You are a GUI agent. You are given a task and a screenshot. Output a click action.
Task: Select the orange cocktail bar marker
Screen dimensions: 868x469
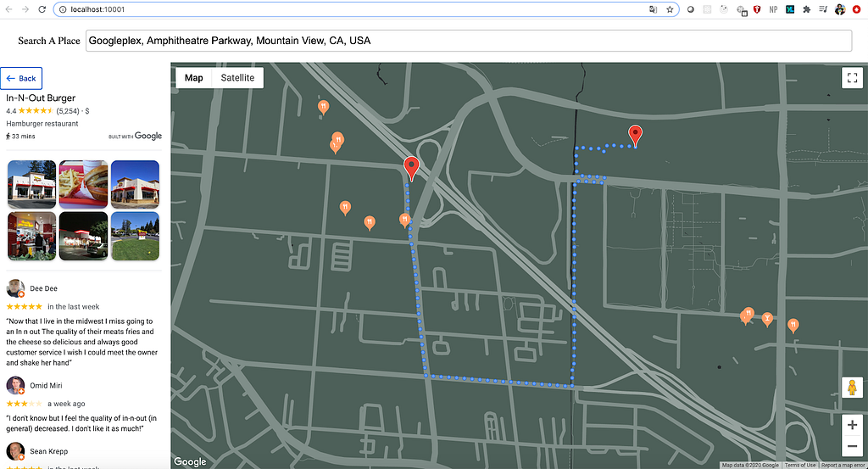(766, 320)
